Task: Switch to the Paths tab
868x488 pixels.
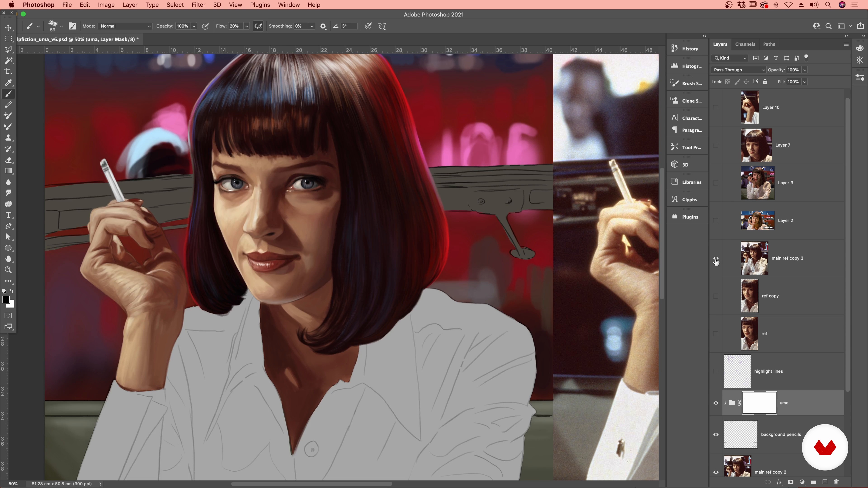Action: point(769,44)
